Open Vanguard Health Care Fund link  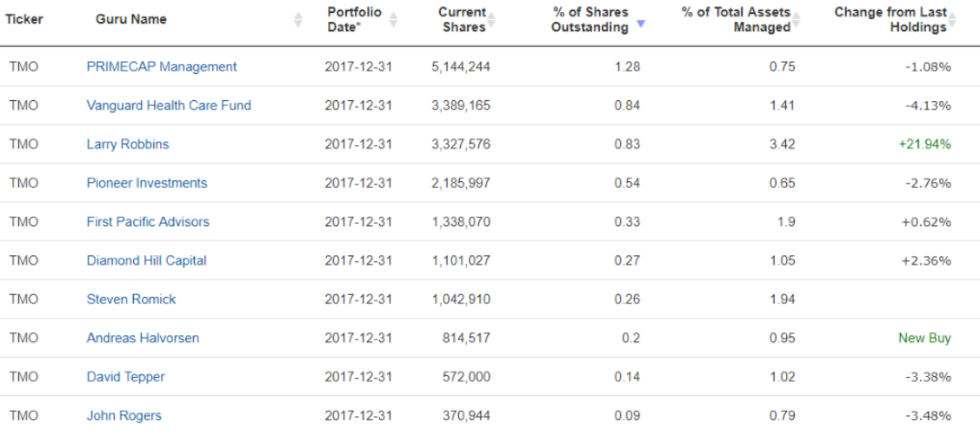169,105
